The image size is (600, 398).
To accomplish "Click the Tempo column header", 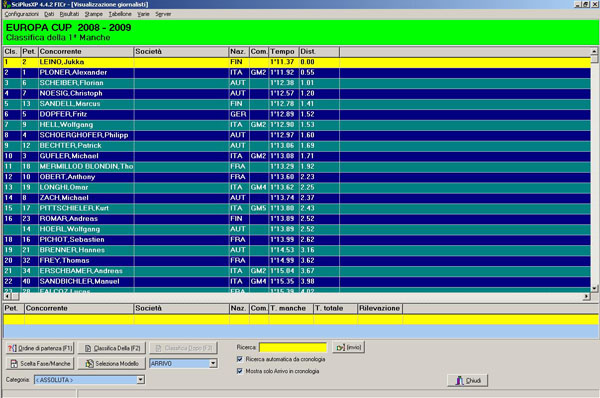I will (x=284, y=52).
